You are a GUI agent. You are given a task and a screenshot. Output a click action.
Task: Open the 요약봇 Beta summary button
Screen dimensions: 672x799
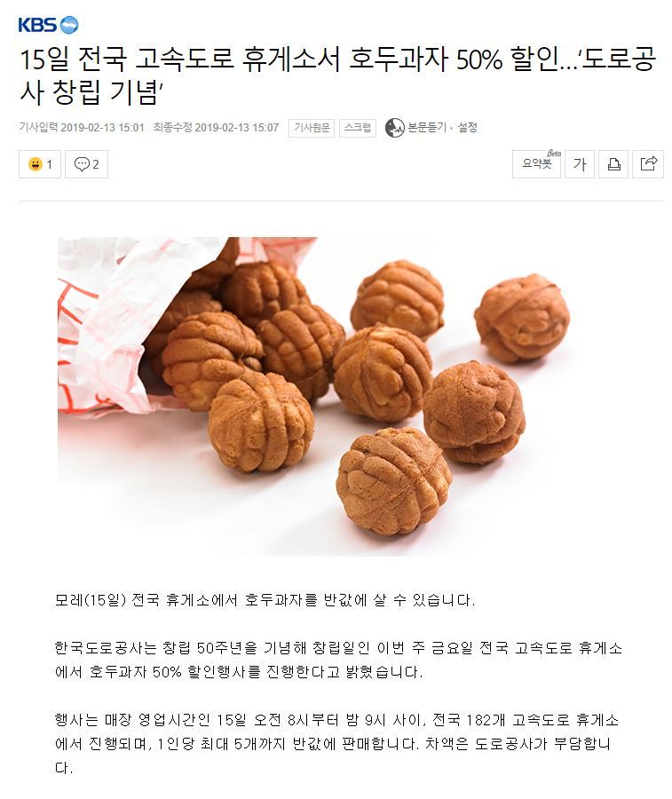point(536,164)
